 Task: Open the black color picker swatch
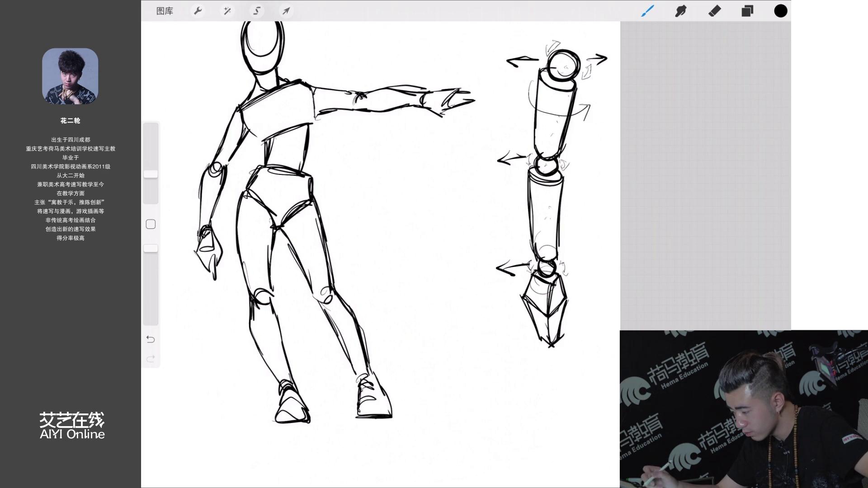(x=781, y=11)
